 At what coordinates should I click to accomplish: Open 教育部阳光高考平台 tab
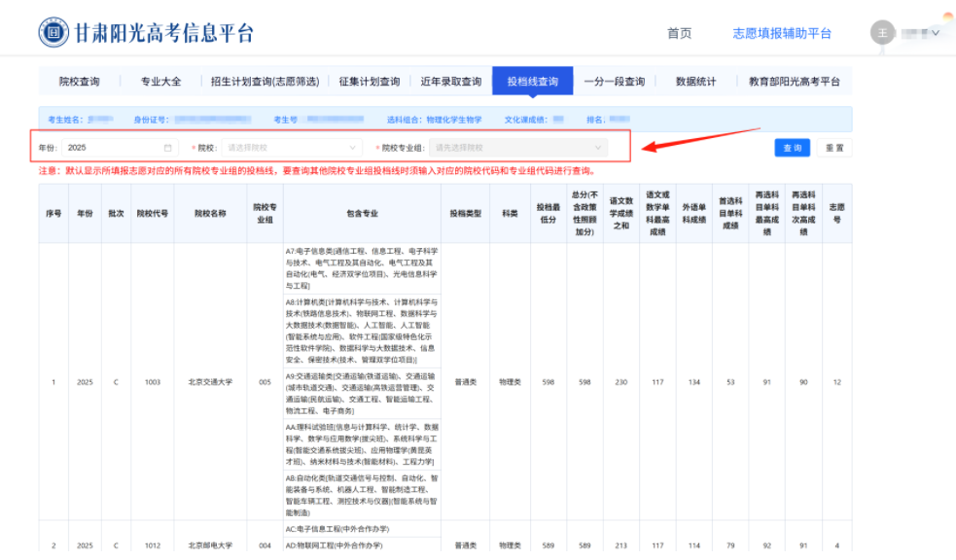[794, 82]
